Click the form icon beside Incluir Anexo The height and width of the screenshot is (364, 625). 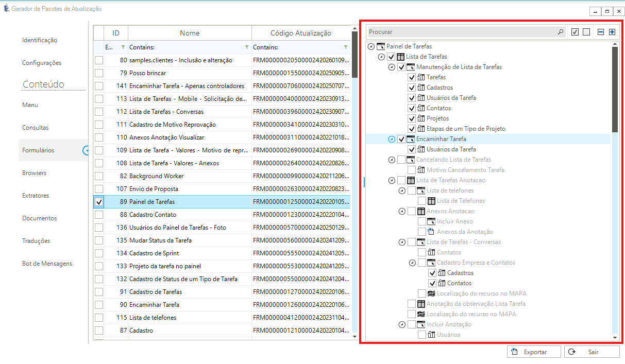click(431, 221)
